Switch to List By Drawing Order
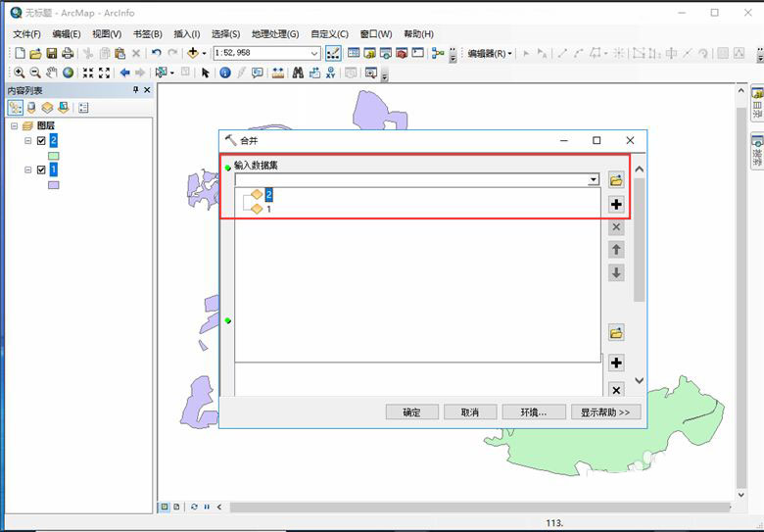The height and width of the screenshot is (532, 764). [x=15, y=108]
